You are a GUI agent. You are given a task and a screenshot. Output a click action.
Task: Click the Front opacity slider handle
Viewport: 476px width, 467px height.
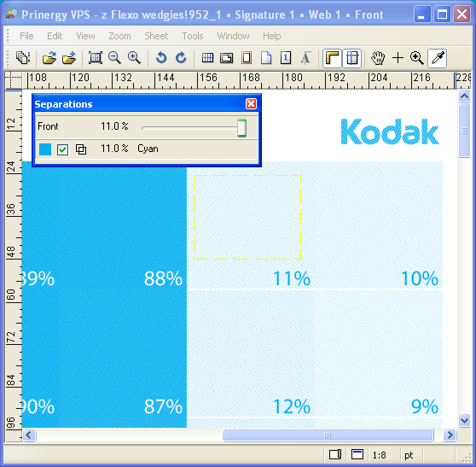pos(241,128)
